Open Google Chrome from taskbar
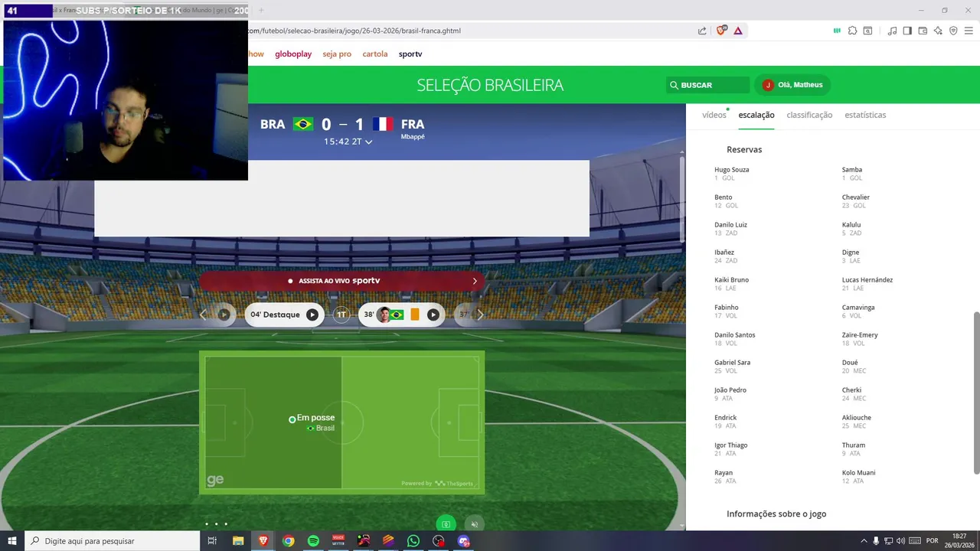The image size is (980, 551). (288, 541)
